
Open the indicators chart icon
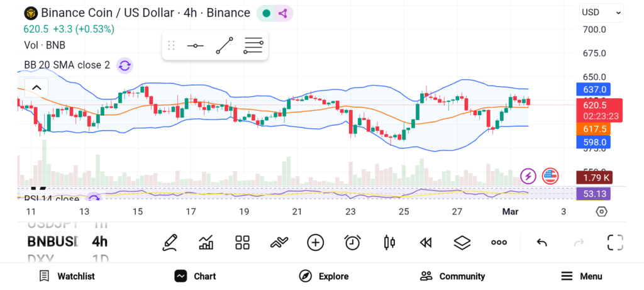click(206, 242)
